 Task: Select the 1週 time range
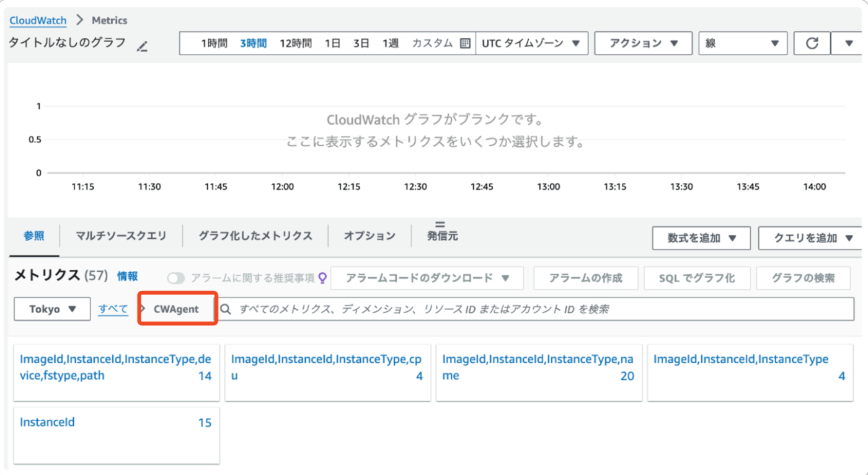coord(391,43)
